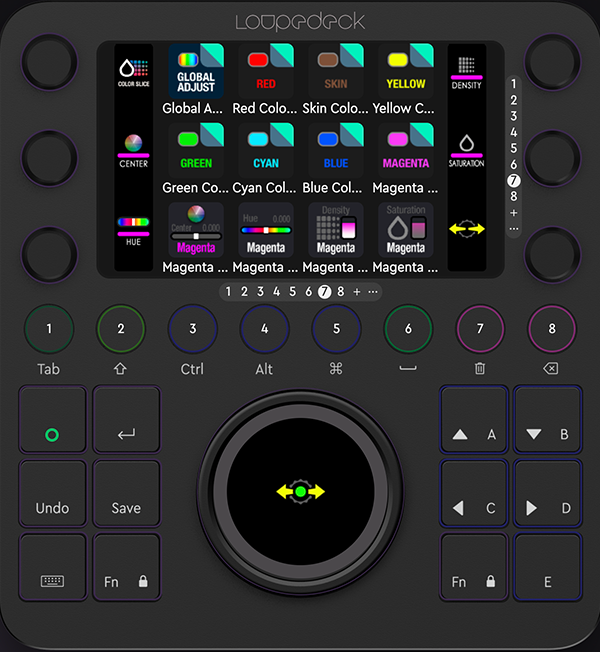600x652 pixels.
Task: Click the Enter arrow square button
Action: pyautogui.click(x=126, y=420)
